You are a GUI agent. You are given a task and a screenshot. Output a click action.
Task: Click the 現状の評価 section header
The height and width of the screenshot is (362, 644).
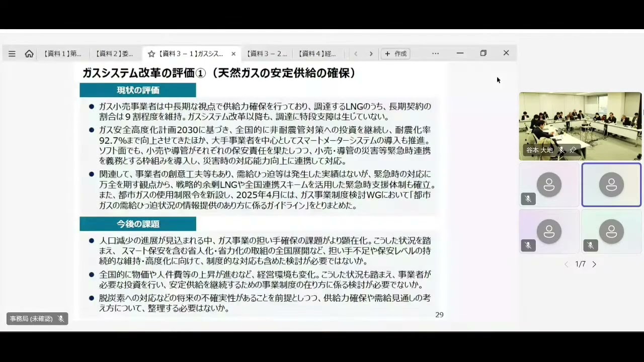(138, 90)
